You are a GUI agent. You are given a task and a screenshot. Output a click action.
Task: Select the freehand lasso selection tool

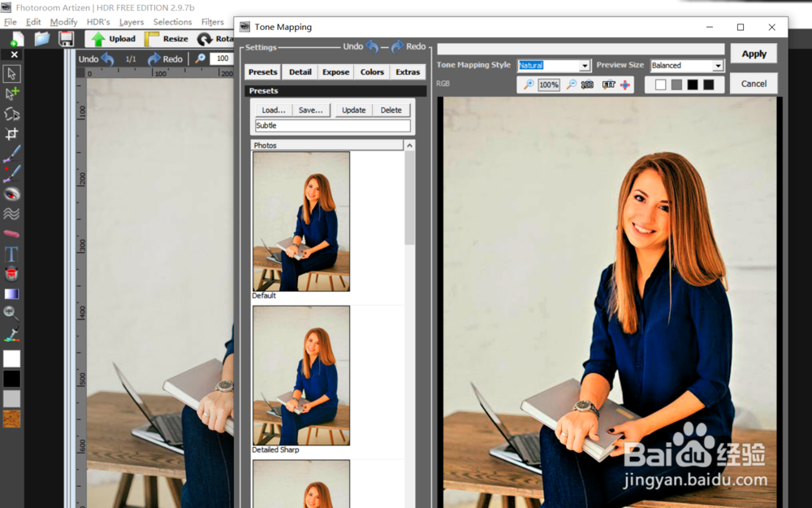pos(11,114)
